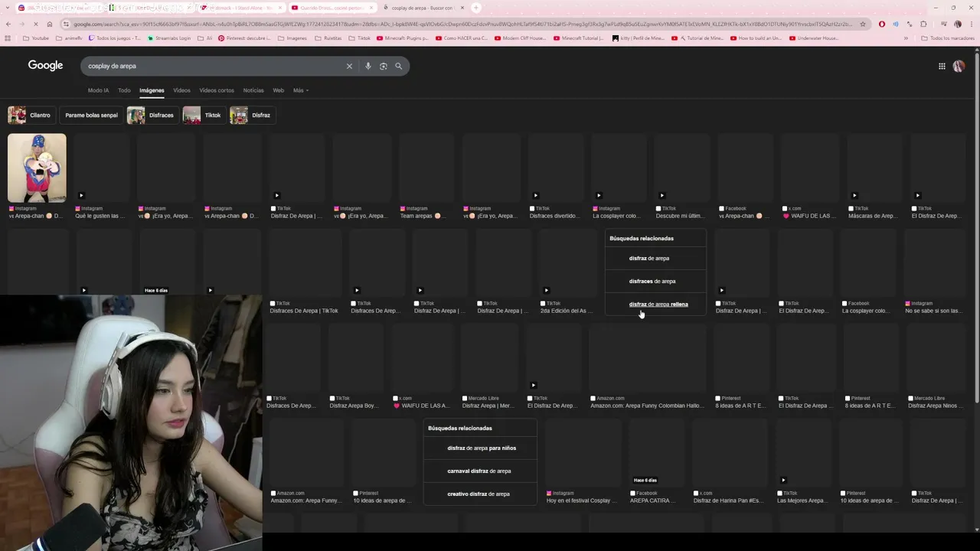This screenshot has height=551, width=980.
Task: Open the browser home page icon
Action: pyautogui.click(x=50, y=24)
